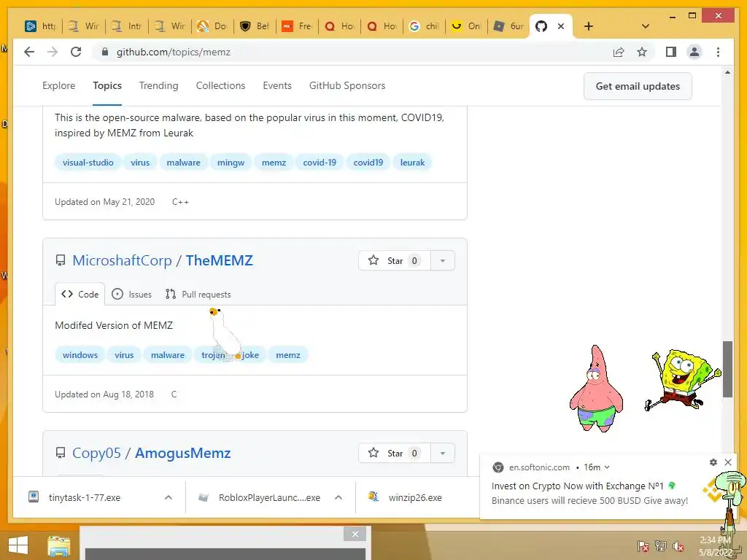Switch to the 'Fre' browser tab
747x560 pixels.
298,26
